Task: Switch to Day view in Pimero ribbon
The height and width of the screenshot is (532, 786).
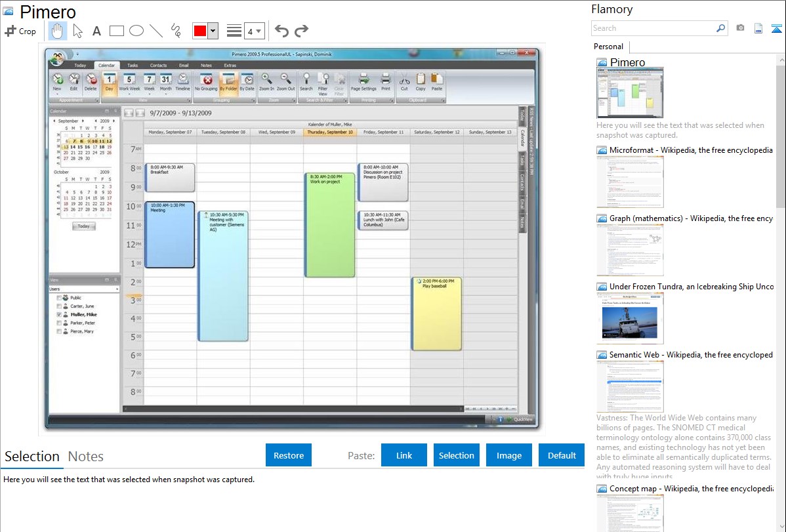Action: pos(109,83)
